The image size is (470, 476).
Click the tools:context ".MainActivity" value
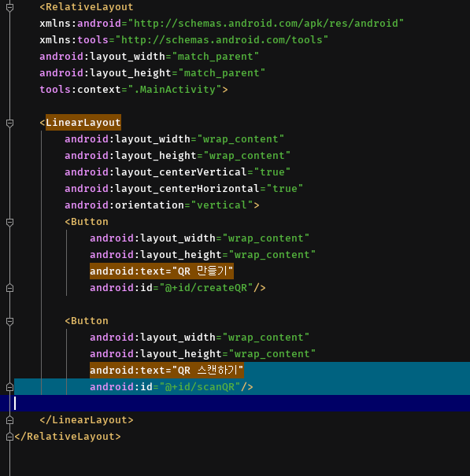(175, 90)
